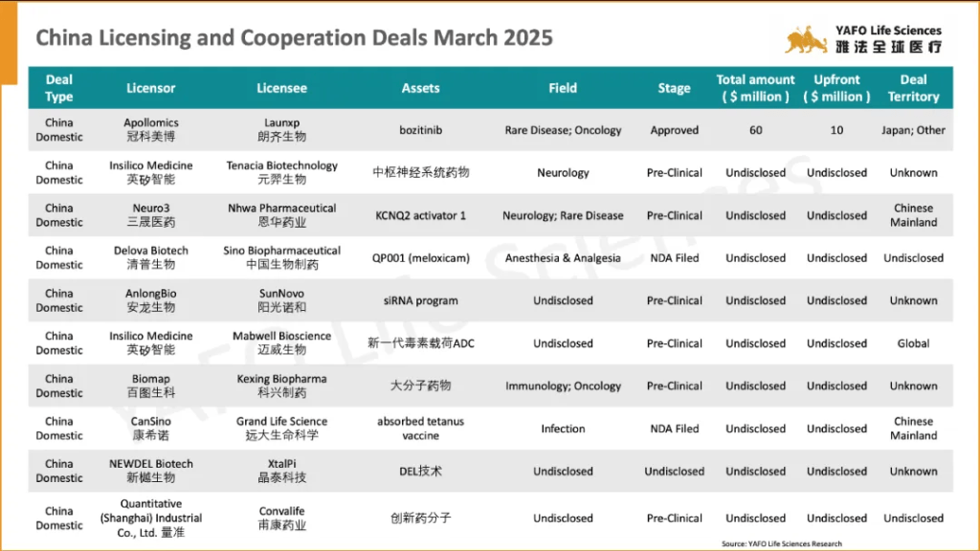Click the slide title China Licensing and Cooperation Deals
980x551 pixels.
pos(294,37)
